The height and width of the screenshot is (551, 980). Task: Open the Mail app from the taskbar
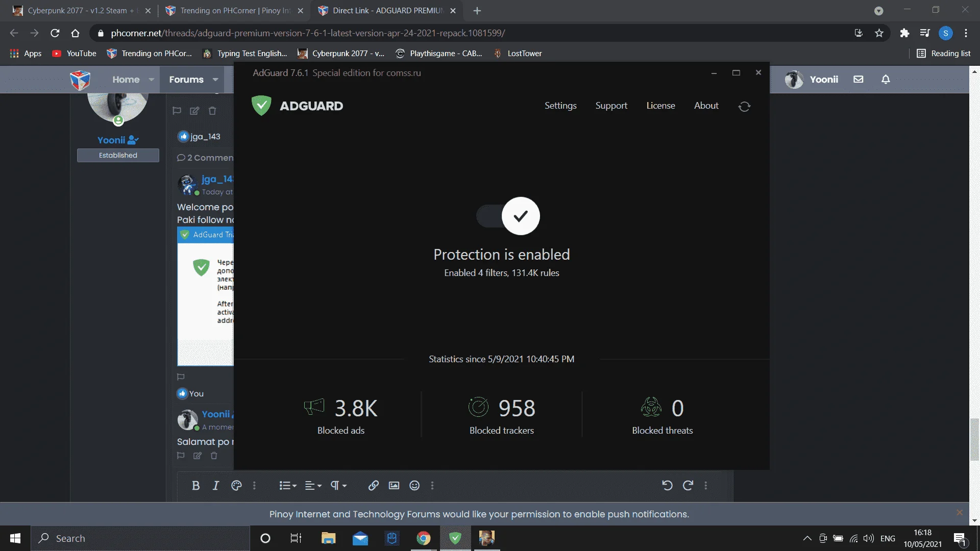coord(360,538)
